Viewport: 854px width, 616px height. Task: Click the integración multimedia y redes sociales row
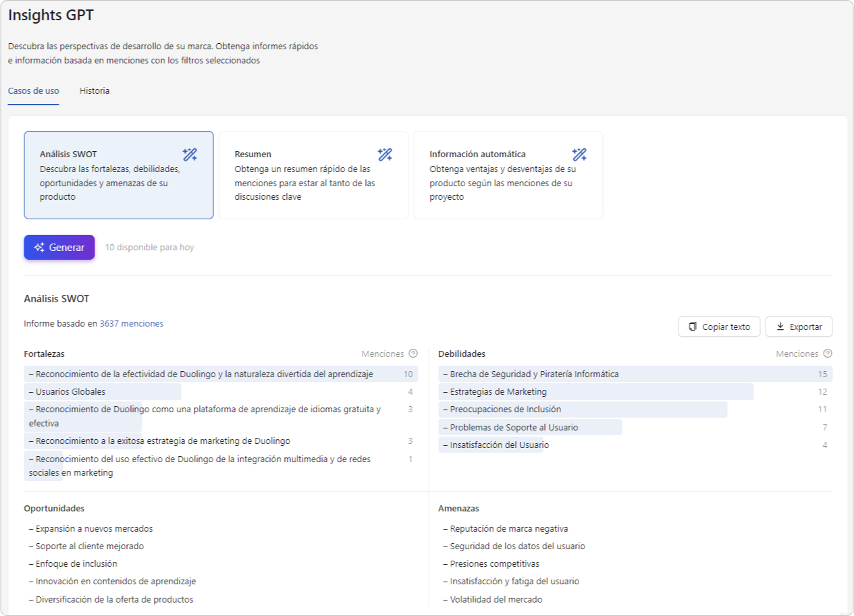221,466
